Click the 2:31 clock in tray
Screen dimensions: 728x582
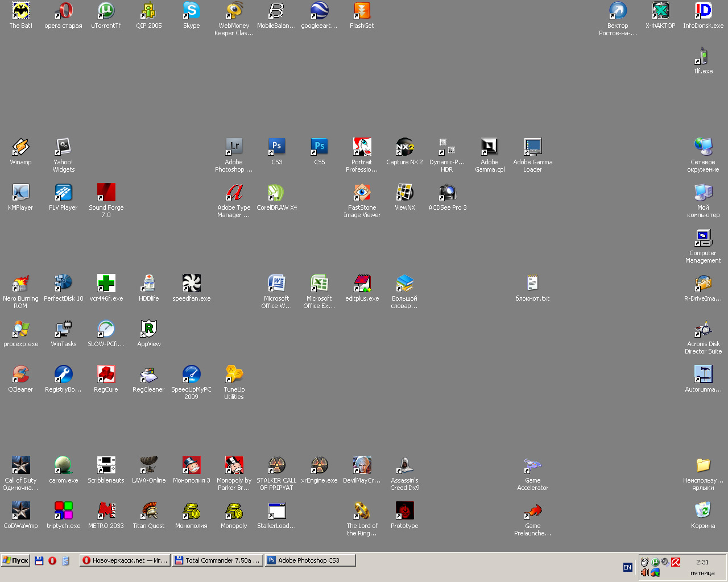coord(702,562)
